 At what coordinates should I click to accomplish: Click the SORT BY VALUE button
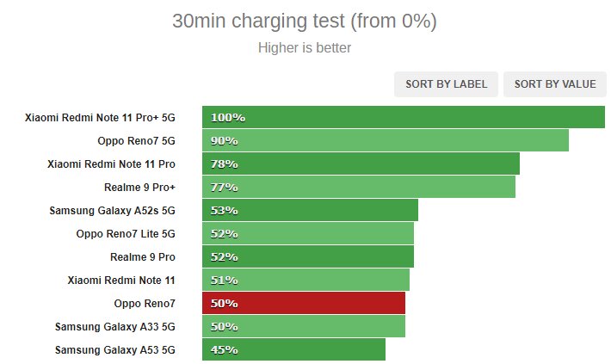(x=555, y=84)
